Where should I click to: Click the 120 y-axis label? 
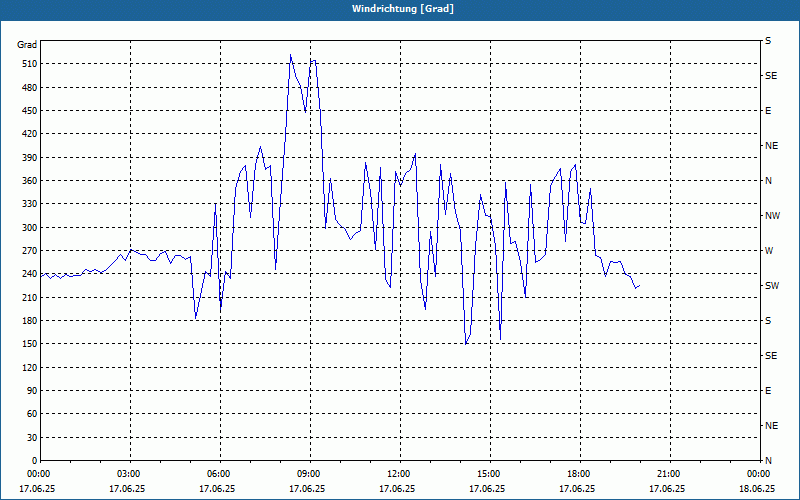pos(29,367)
